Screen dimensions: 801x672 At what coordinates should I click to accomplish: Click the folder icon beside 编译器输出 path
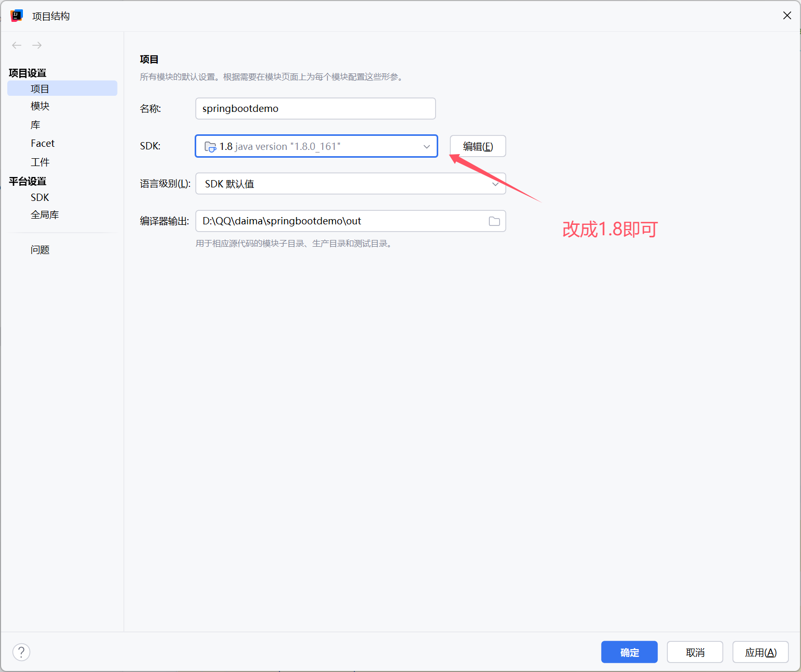(x=493, y=221)
